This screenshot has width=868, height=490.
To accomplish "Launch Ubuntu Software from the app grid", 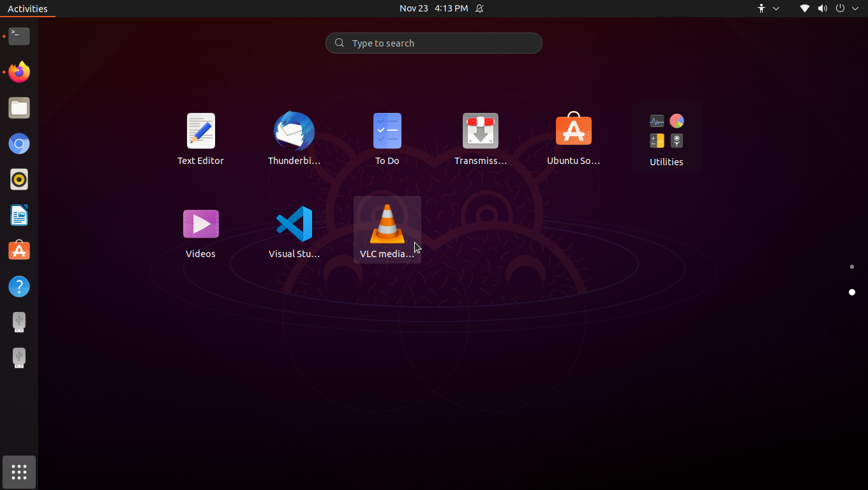I will coord(573,131).
